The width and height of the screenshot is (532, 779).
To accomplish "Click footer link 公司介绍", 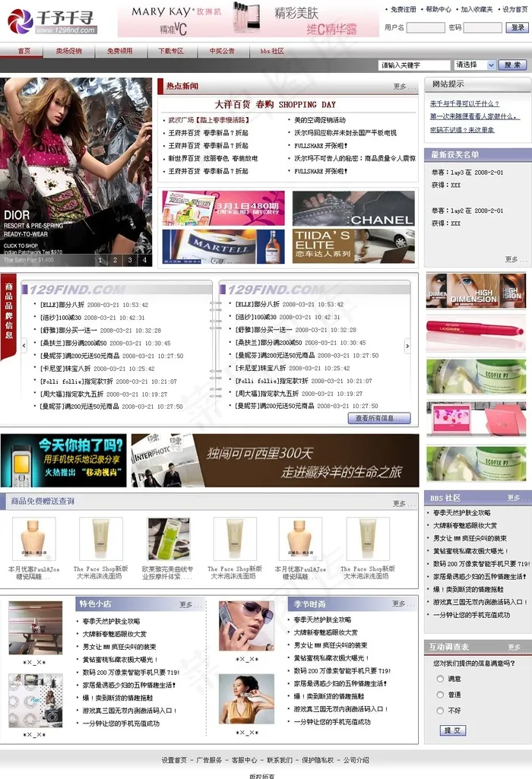I will pos(356,760).
